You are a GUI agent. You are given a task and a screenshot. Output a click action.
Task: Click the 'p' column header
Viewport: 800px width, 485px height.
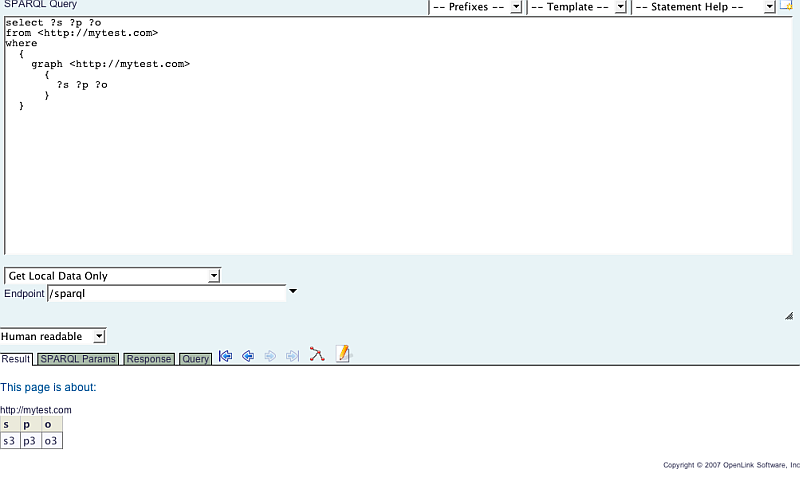pyautogui.click(x=31, y=424)
